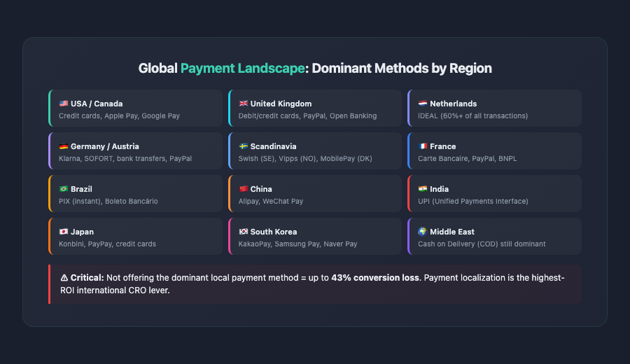The height and width of the screenshot is (364, 630).
Task: Select the 'Brazil' heading
Action: click(x=82, y=189)
